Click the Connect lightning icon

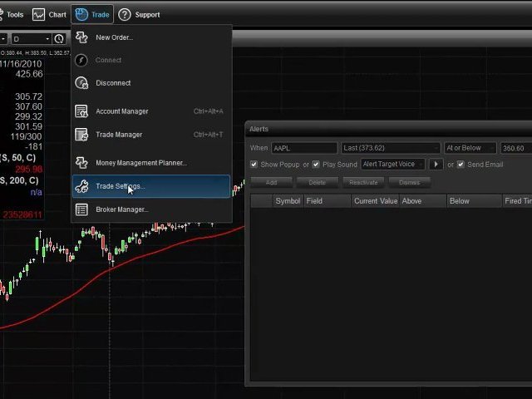(x=81, y=60)
